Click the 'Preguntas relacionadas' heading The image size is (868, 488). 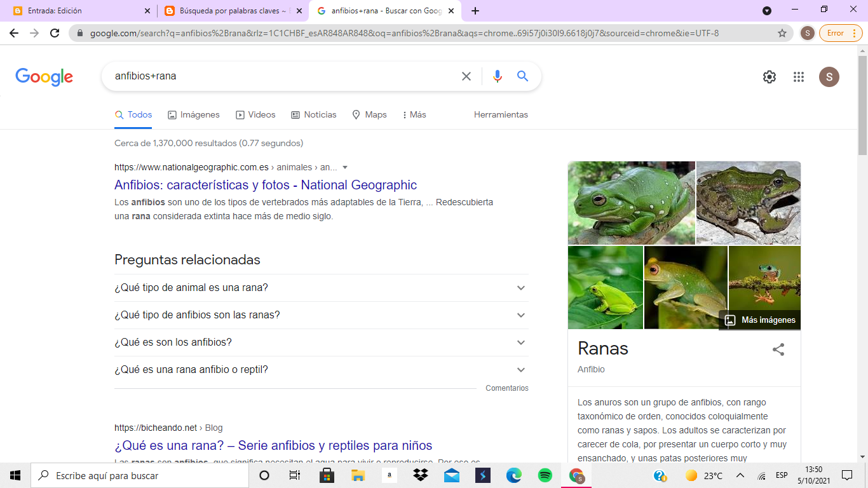coord(187,260)
